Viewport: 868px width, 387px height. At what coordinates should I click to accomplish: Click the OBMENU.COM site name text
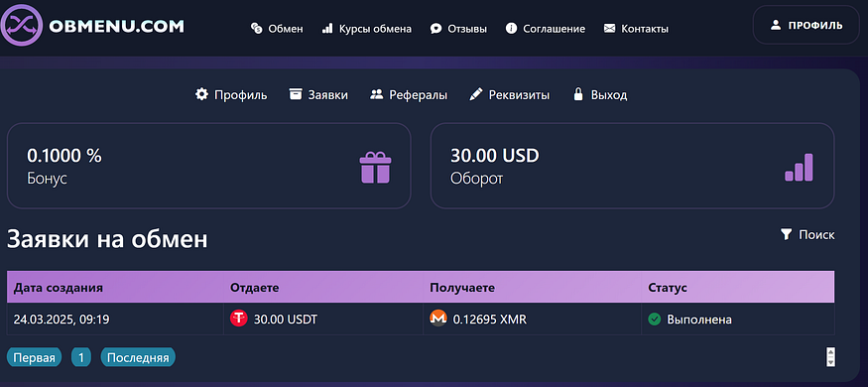click(116, 26)
